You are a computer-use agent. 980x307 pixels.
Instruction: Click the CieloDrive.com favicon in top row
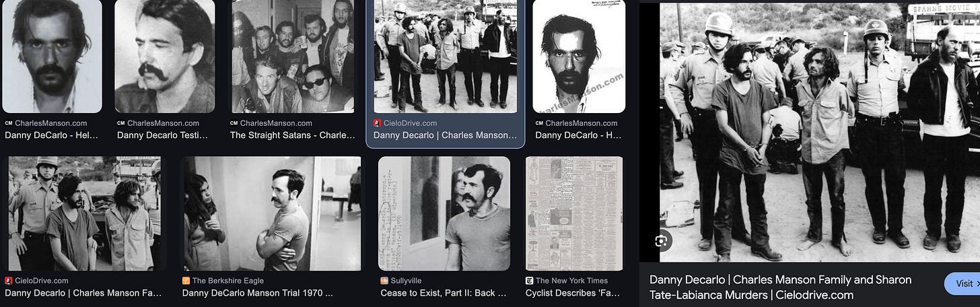point(378,123)
